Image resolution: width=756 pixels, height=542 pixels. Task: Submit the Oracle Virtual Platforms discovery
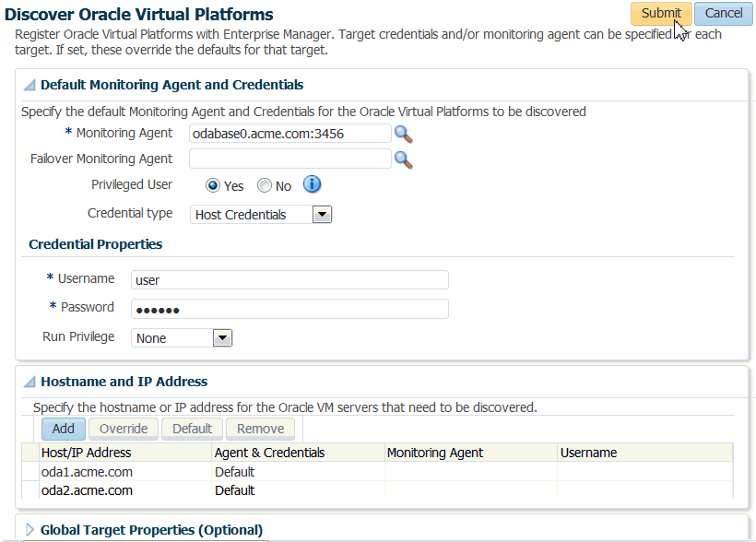pos(661,13)
